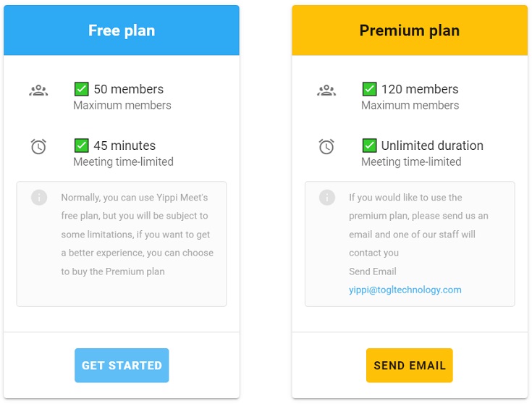Click the Premium plan members group icon
The width and height of the screenshot is (532, 404).
click(326, 91)
